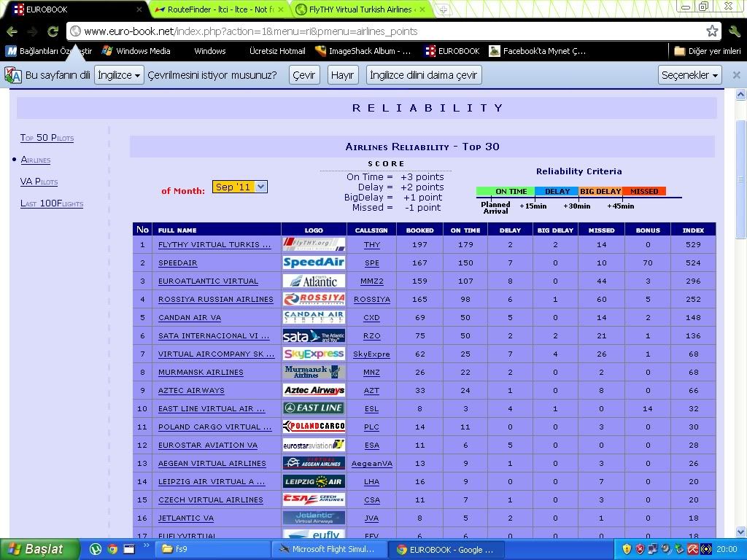
Task: Reload the page with the refresh icon
Action: pyautogui.click(x=53, y=31)
